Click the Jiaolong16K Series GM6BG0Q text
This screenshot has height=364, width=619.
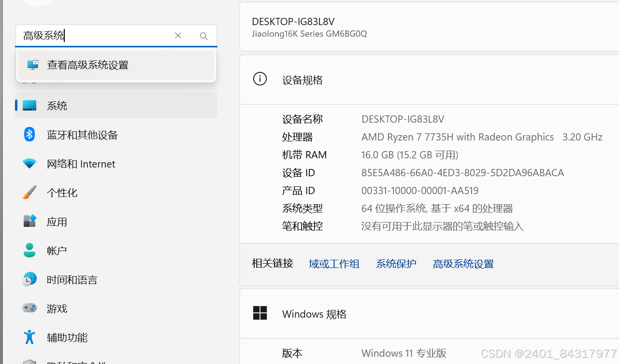click(309, 34)
